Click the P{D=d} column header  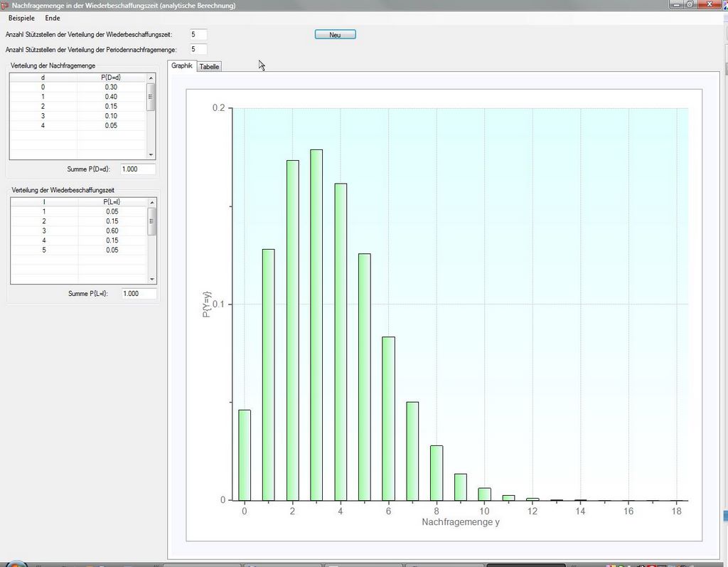111,77
